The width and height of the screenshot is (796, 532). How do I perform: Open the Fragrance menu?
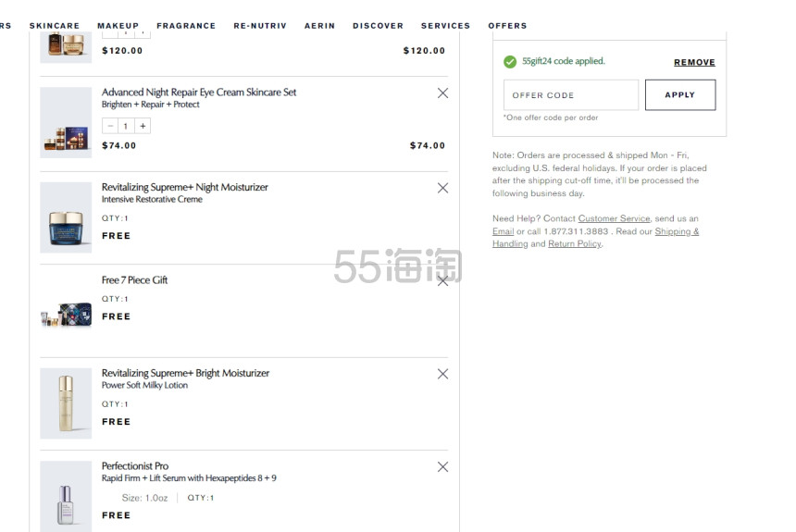pos(186,25)
